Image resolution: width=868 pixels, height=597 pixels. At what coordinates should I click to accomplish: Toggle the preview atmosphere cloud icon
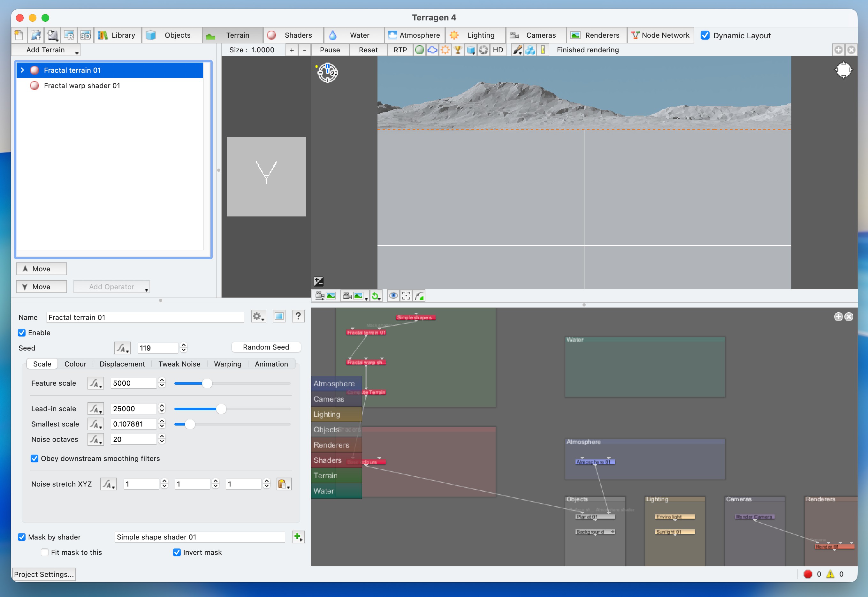coord(432,50)
